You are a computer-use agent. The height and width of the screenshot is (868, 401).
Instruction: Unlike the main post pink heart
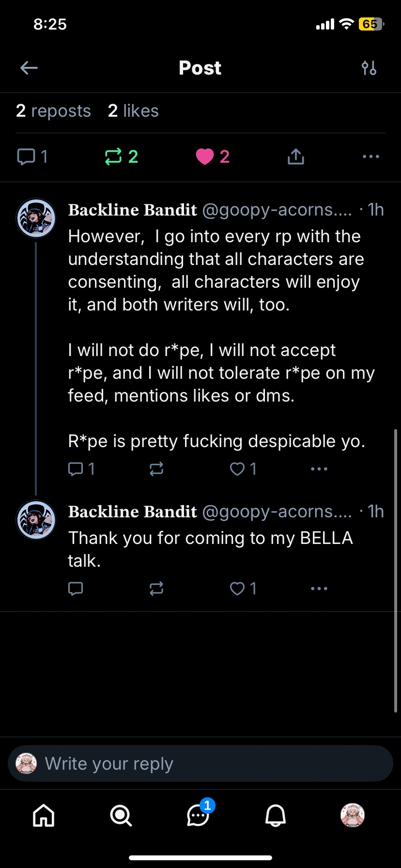point(205,156)
